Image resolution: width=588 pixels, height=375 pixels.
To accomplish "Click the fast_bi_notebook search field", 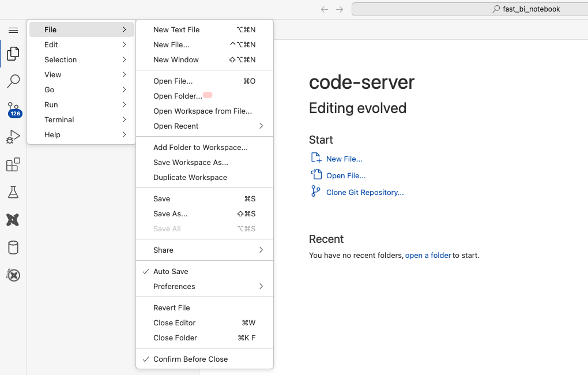I will coord(470,9).
